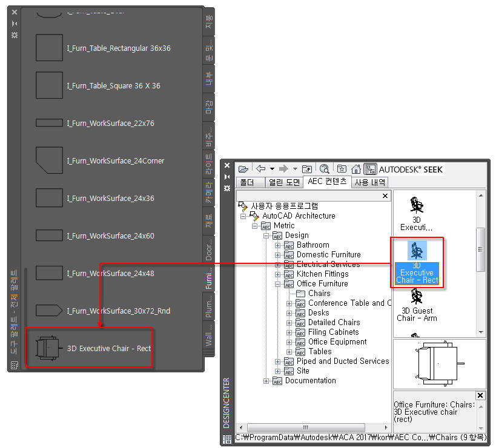Click the Load folder icon in DesignCenter toolbar
The image size is (496, 448).
[243, 169]
